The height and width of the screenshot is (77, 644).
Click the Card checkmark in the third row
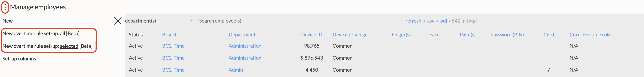point(549,70)
